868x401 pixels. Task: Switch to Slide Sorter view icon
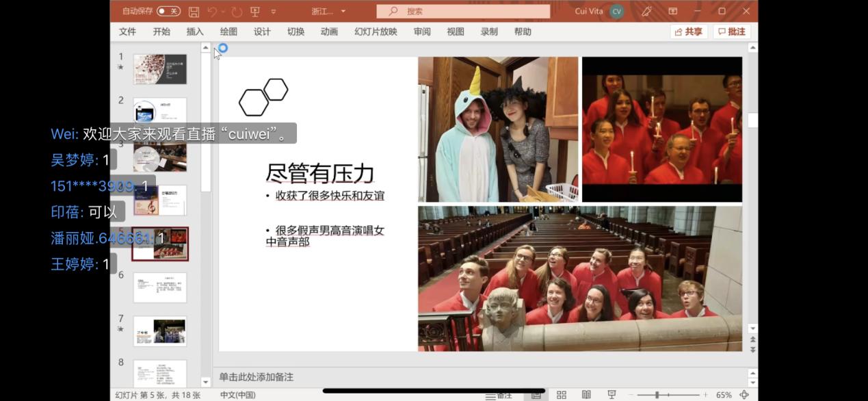pyautogui.click(x=562, y=395)
